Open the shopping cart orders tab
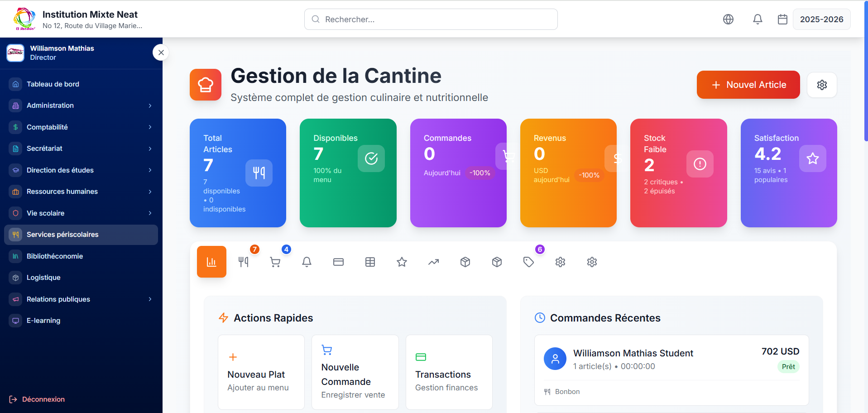The image size is (868, 413). pyautogui.click(x=275, y=262)
